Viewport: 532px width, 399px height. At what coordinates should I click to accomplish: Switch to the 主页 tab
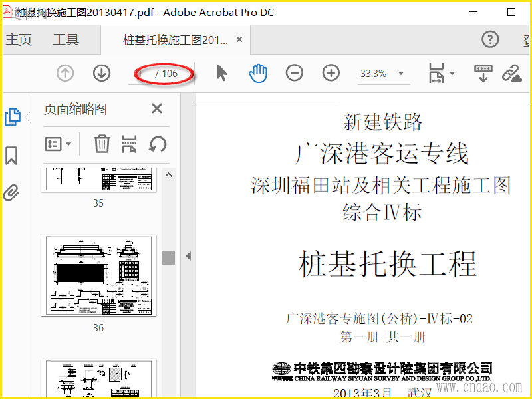(19, 39)
